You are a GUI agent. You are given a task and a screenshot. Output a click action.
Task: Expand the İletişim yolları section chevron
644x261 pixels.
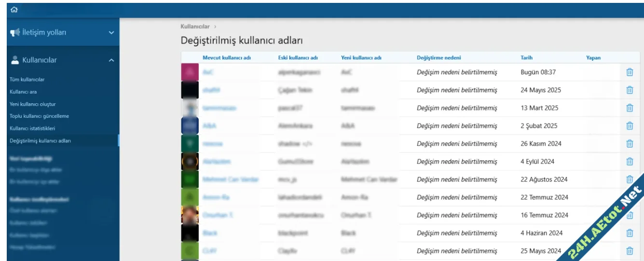tap(111, 33)
